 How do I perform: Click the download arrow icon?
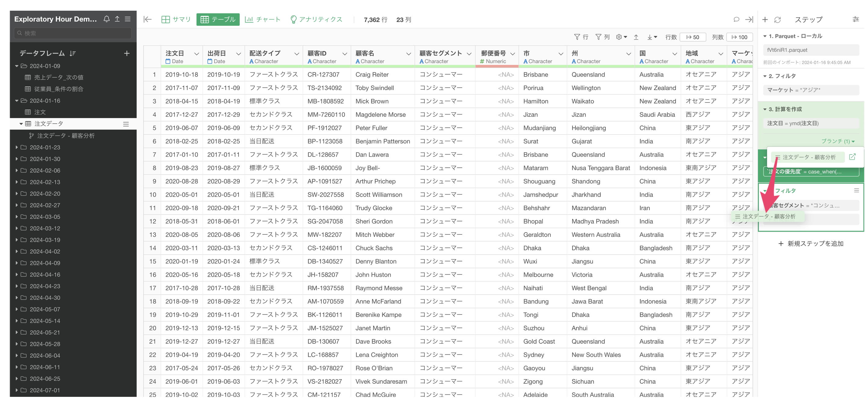coord(652,37)
